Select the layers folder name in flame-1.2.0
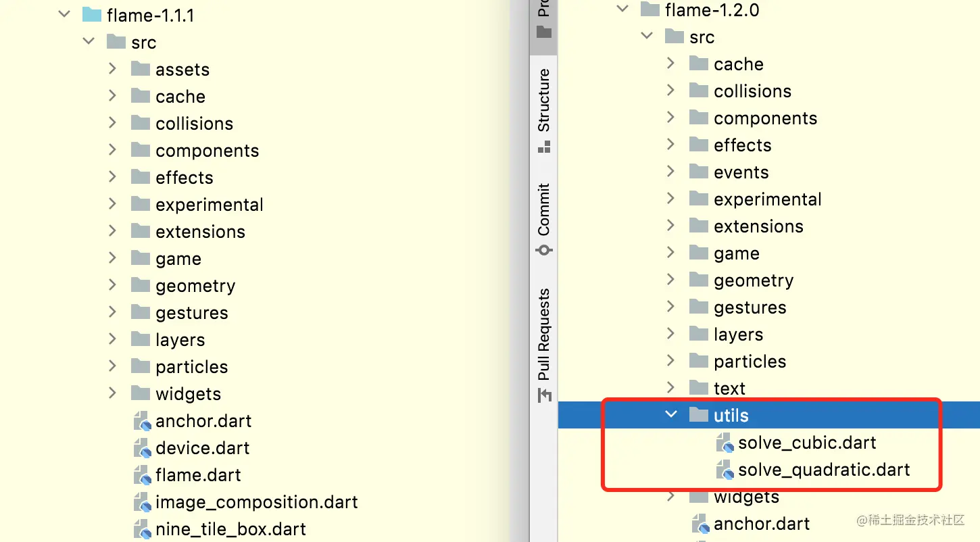The width and height of the screenshot is (980, 542). (739, 335)
